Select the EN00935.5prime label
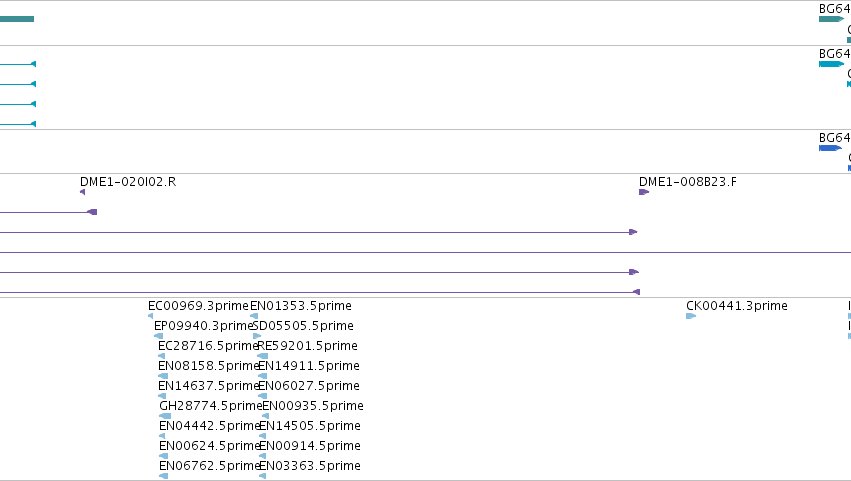Viewport: 851px width, 481px height. point(313,406)
